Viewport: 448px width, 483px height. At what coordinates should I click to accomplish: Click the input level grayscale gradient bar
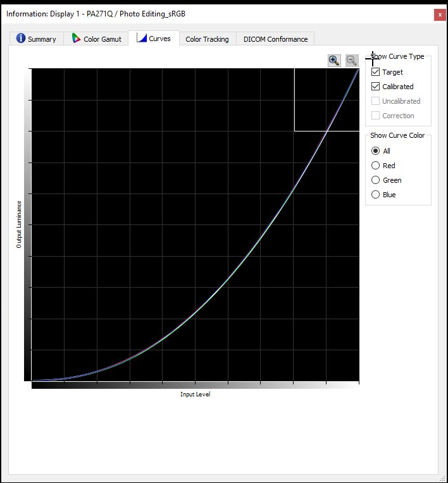[195, 386]
